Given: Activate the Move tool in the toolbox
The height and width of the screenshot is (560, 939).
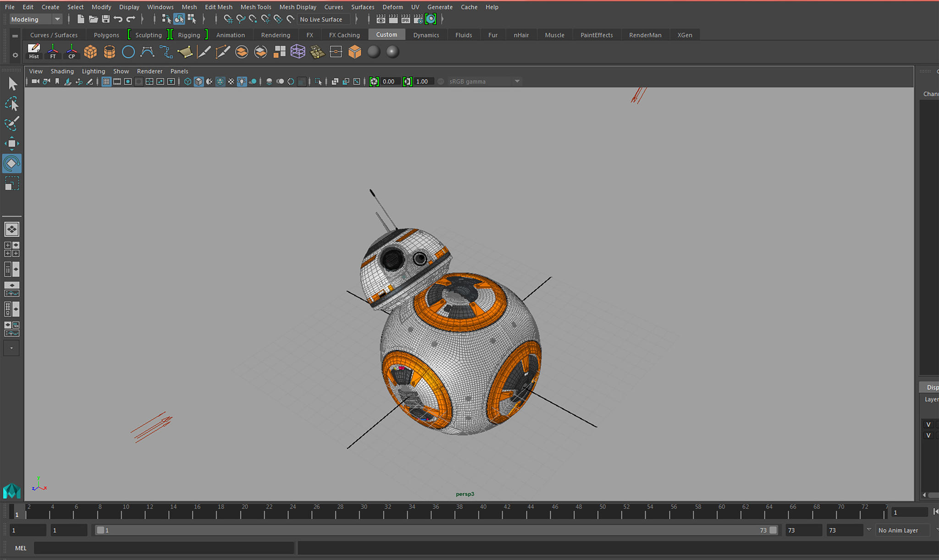Looking at the screenshot, I should click(12, 143).
